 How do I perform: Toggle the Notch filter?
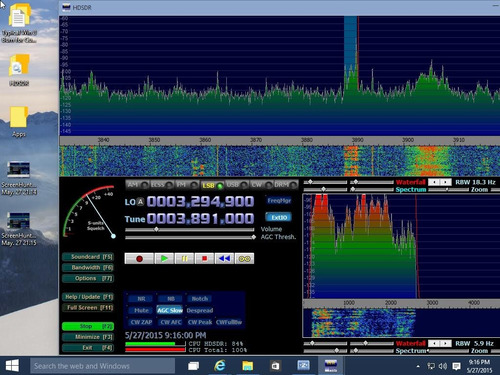(200, 299)
